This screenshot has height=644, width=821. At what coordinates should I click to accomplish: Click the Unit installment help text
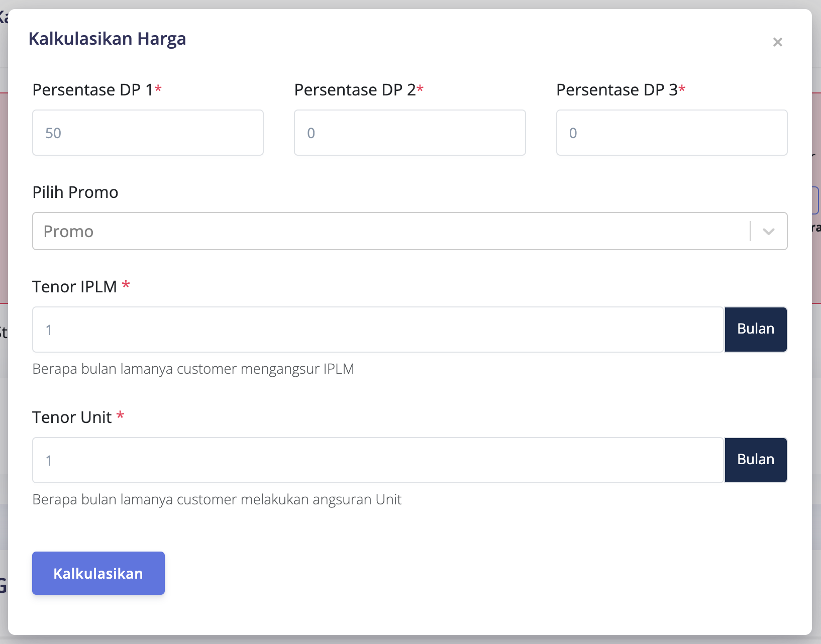217,500
